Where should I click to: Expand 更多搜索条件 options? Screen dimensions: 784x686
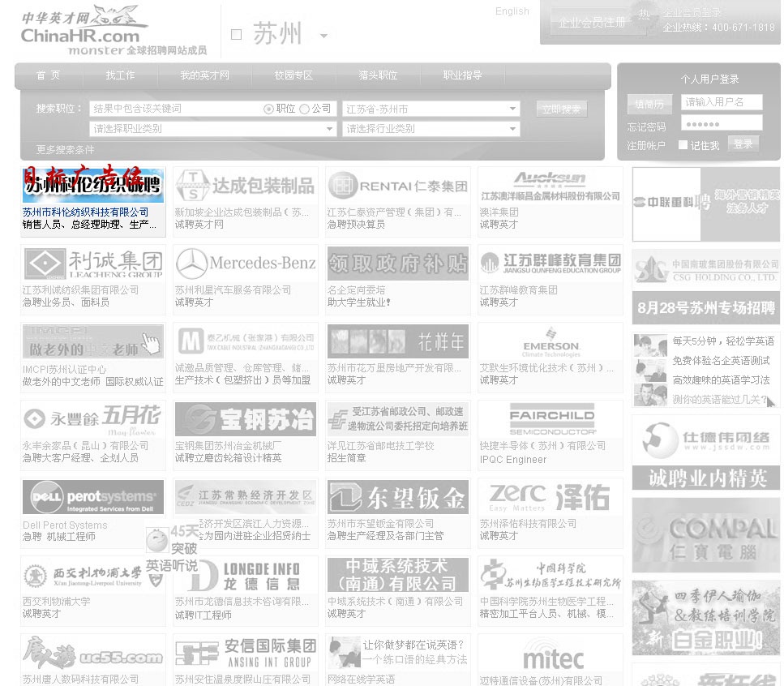tap(65, 149)
